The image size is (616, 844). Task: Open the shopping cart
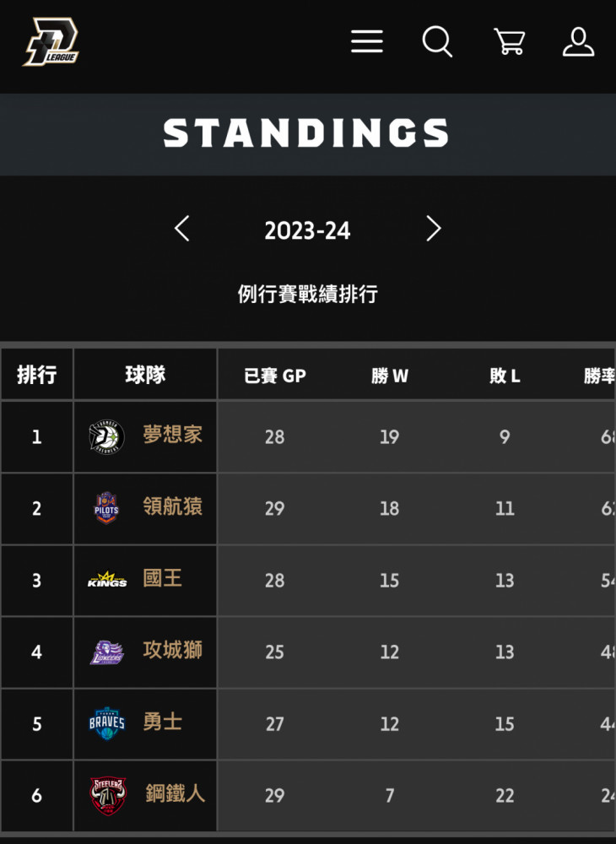click(x=509, y=41)
